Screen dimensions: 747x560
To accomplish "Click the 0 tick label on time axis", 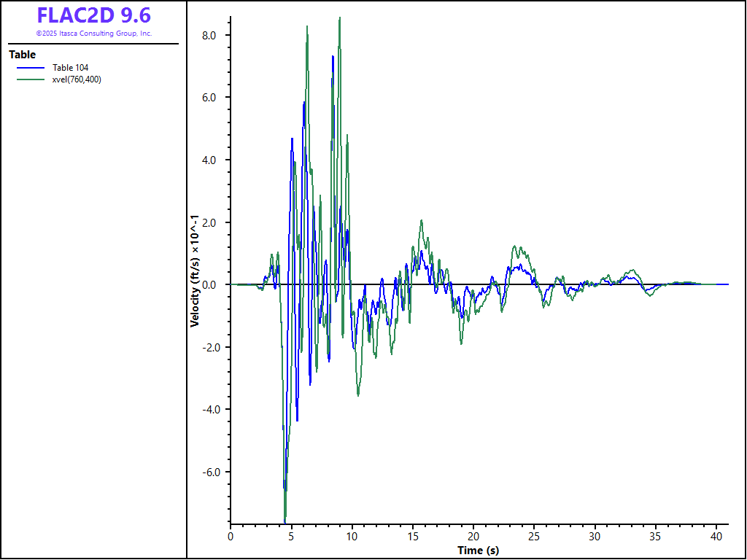I will coord(231,536).
